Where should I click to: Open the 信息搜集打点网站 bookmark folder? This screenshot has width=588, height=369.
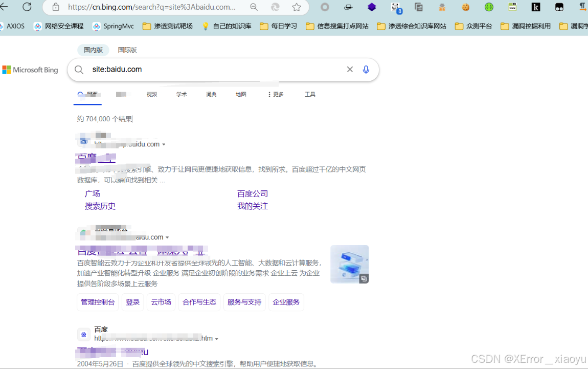point(337,26)
